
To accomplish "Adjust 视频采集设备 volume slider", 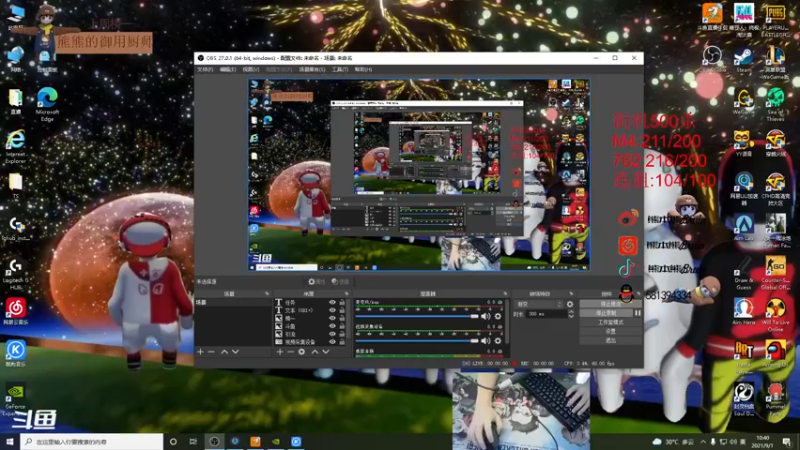I will pyautogui.click(x=417, y=340).
